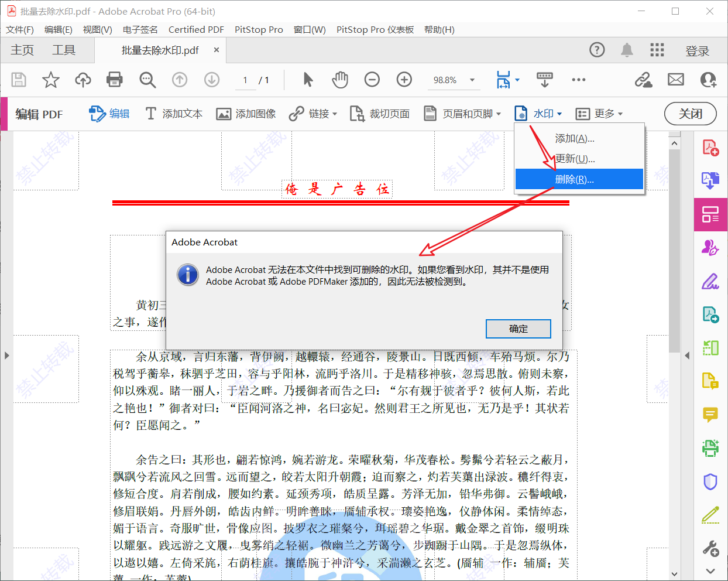
Task: Open Fill & Sign pen sidebar tool
Action: pos(710,281)
